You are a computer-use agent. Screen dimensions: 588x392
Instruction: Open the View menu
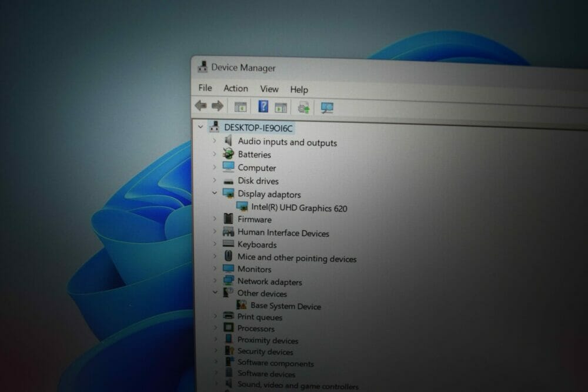click(269, 89)
